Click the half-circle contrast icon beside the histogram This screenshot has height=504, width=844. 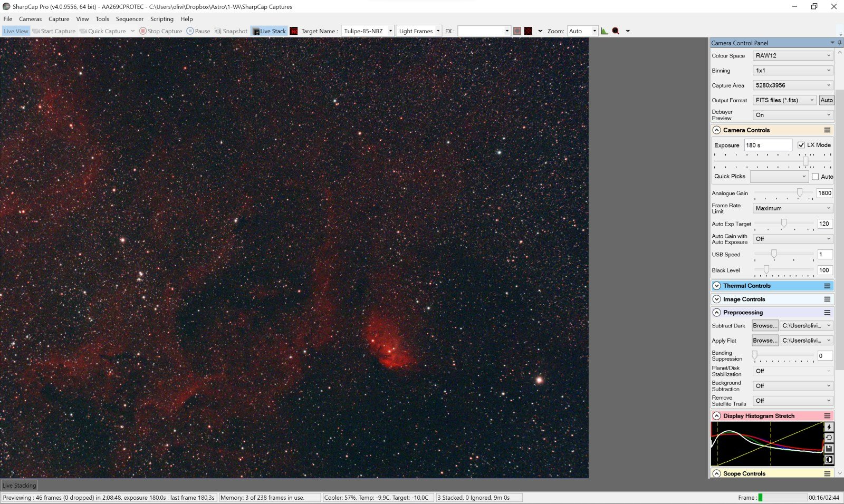click(829, 460)
